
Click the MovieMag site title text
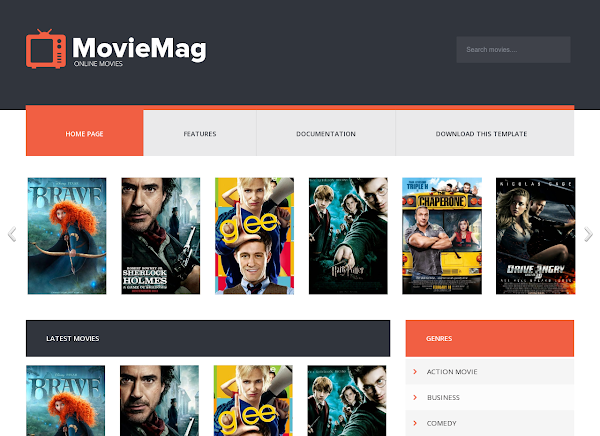click(x=139, y=49)
